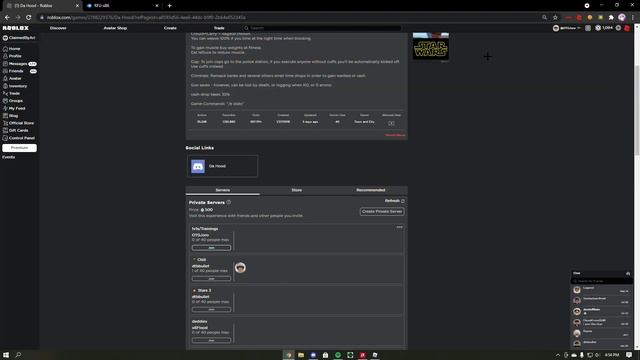Click the Premium button in sidebar
This screenshot has height=360, width=640.
(19, 148)
